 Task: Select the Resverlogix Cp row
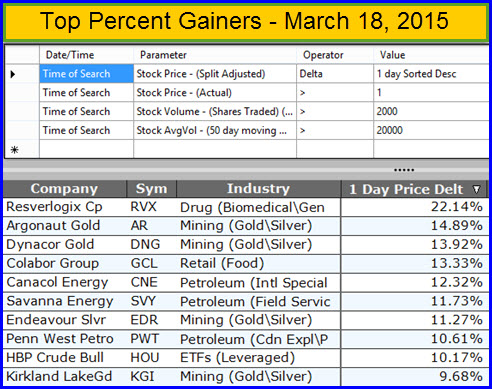pos(245,207)
